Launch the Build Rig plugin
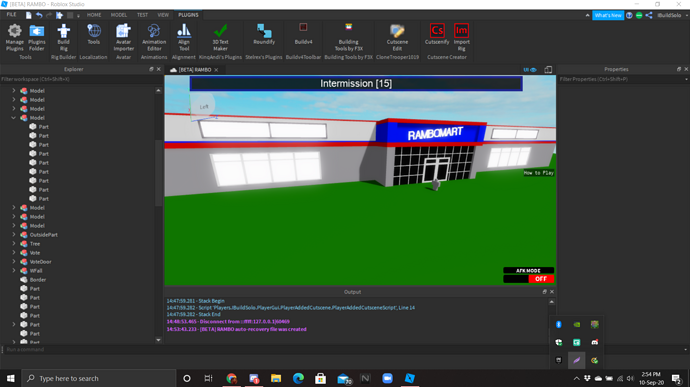This screenshot has height=387, width=690. point(63,37)
